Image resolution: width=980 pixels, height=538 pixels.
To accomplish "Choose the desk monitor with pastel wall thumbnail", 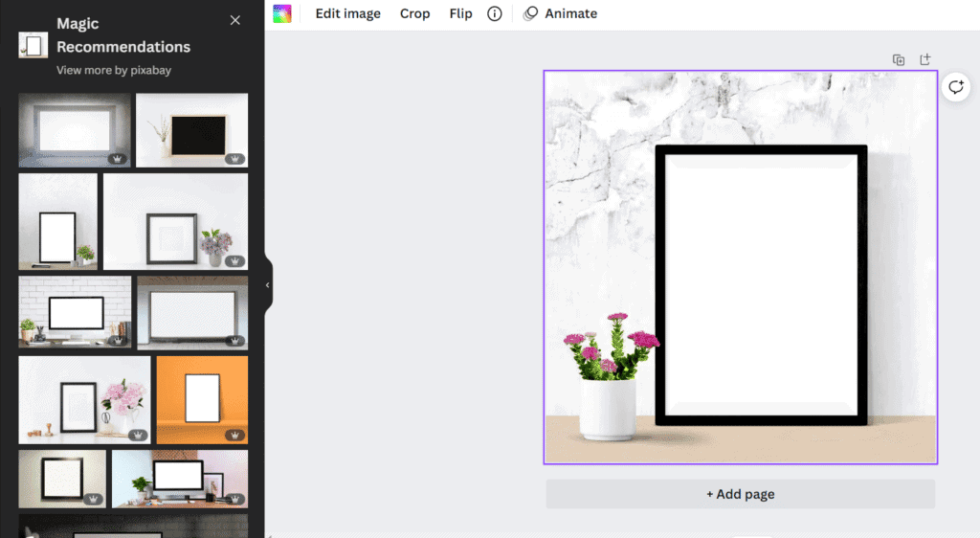I will click(180, 479).
